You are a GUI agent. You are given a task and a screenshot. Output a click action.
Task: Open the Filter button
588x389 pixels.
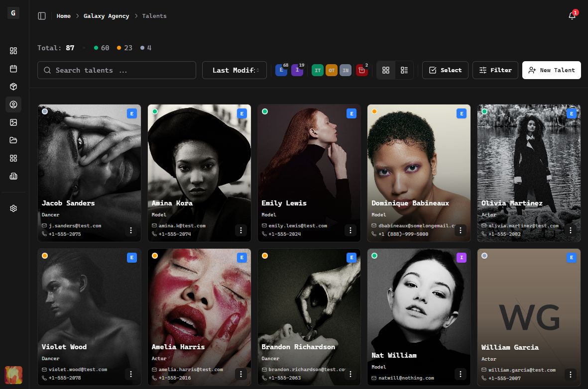tap(495, 70)
